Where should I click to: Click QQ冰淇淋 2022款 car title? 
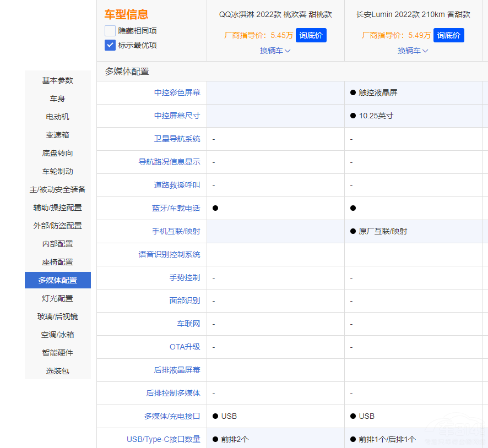[275, 15]
